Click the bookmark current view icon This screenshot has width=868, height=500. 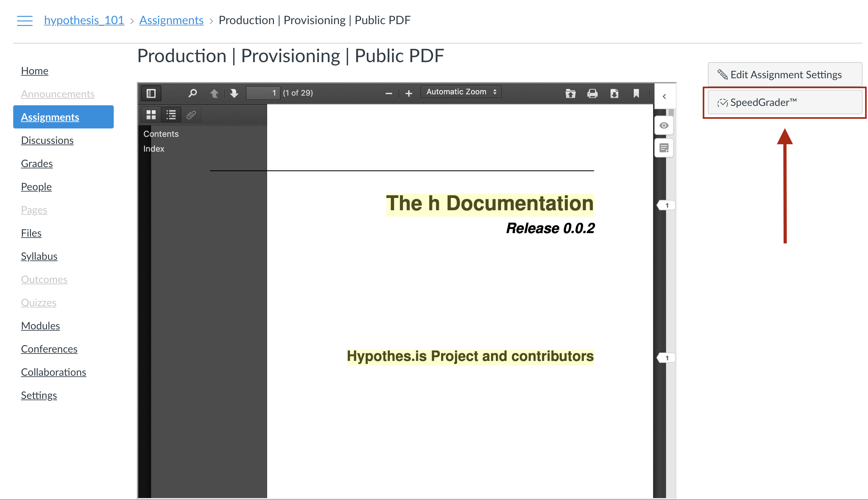(636, 93)
